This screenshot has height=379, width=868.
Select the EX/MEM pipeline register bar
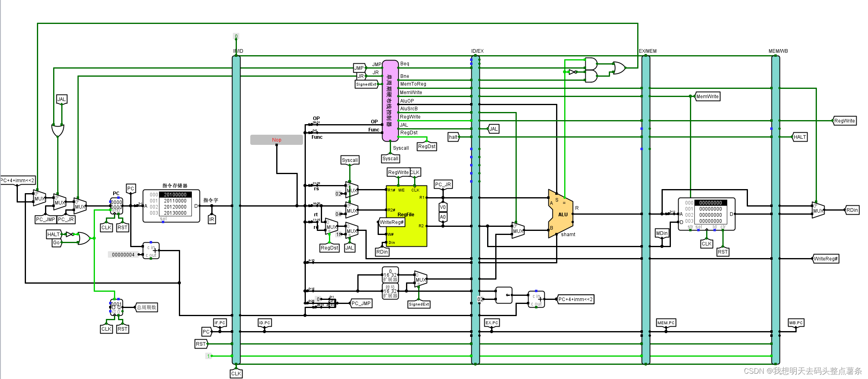point(646,210)
